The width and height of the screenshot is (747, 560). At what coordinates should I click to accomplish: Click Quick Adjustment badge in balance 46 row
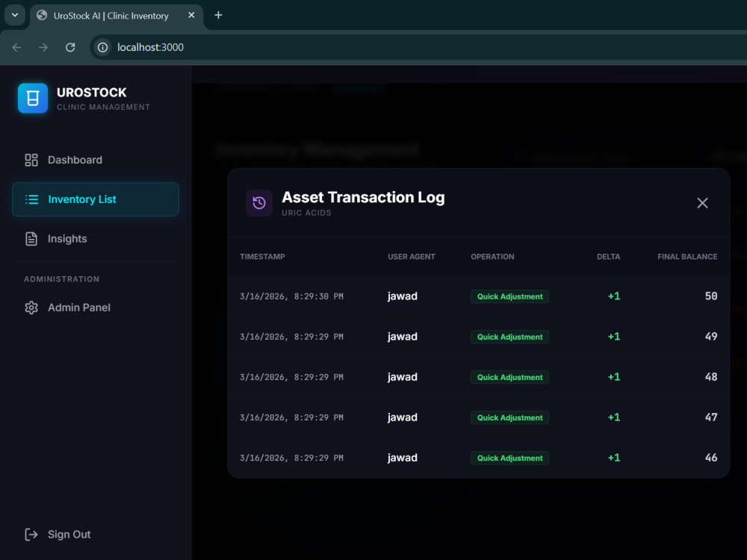click(x=509, y=458)
